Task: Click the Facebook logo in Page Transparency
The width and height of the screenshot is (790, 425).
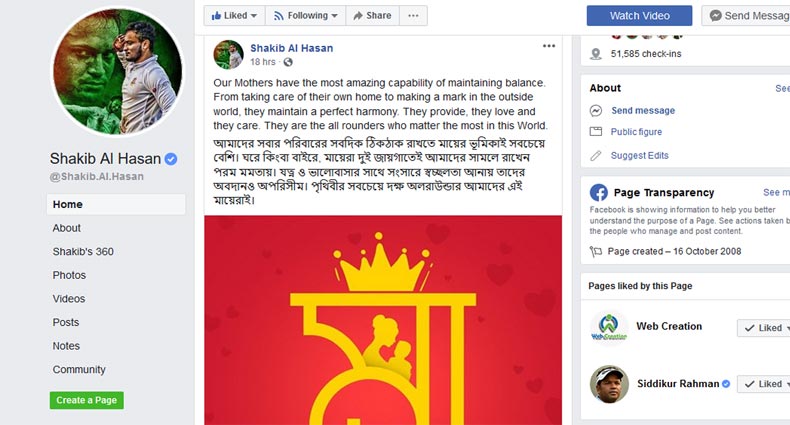Action: pos(599,193)
